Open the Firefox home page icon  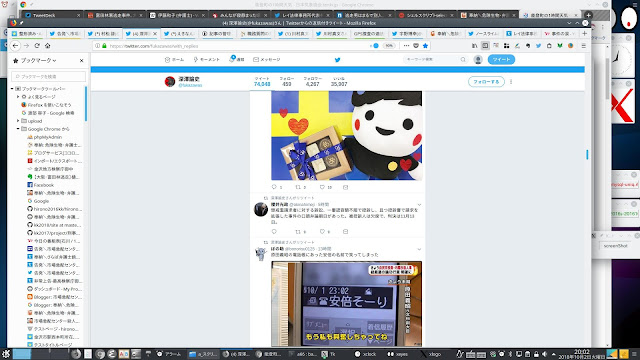[x=48, y=46]
